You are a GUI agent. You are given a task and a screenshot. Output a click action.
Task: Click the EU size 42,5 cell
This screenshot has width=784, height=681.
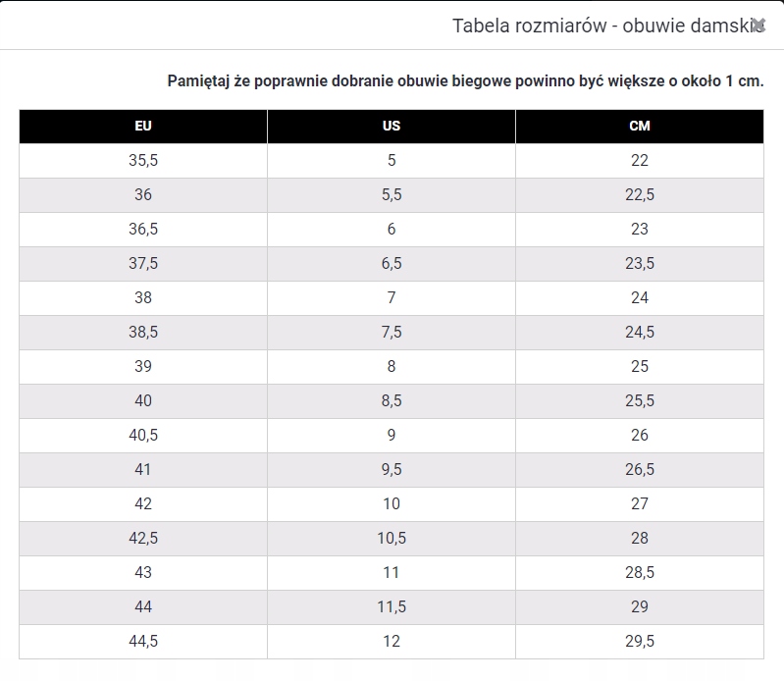point(143,539)
